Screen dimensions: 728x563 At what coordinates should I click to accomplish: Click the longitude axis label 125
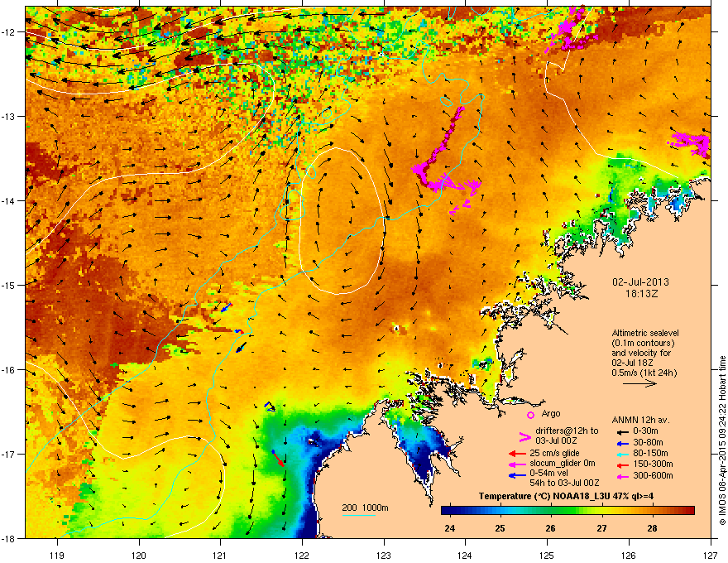pos(547,556)
